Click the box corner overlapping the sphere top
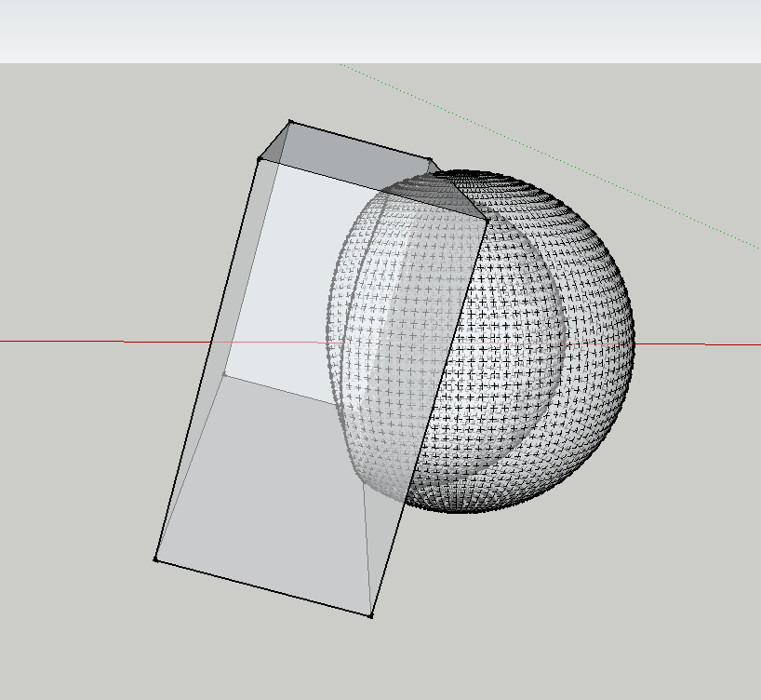The image size is (761, 700). click(487, 221)
